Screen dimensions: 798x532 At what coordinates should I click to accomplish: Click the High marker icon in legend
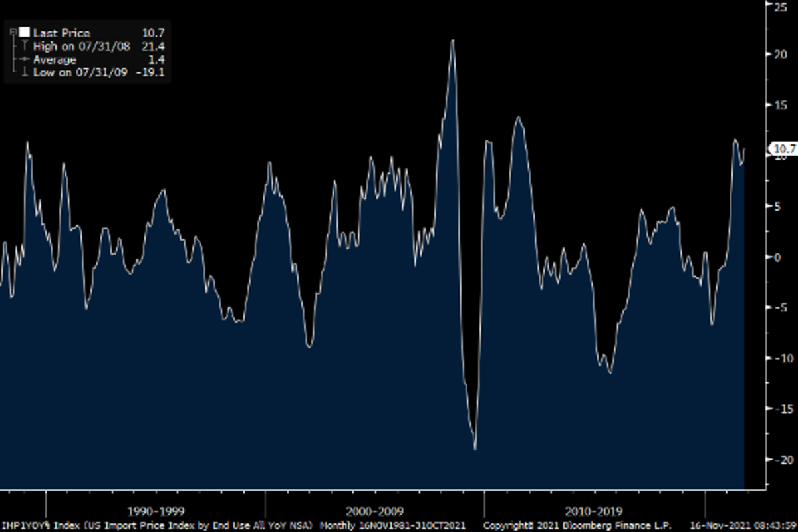24,46
